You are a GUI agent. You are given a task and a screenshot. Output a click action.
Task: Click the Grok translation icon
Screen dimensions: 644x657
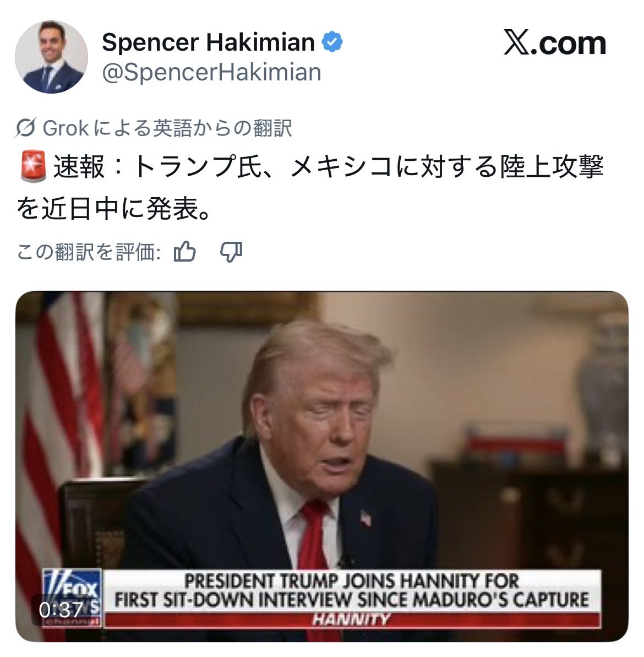click(25, 128)
